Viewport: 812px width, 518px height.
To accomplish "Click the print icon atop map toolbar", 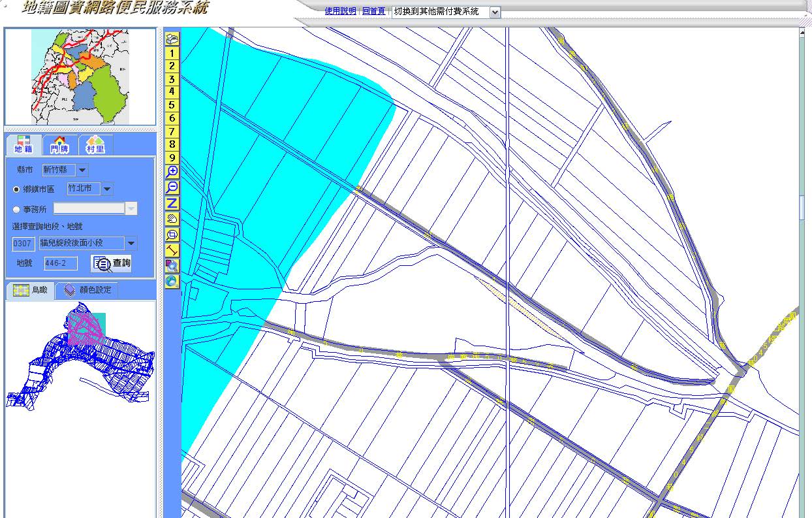I will point(172,39).
